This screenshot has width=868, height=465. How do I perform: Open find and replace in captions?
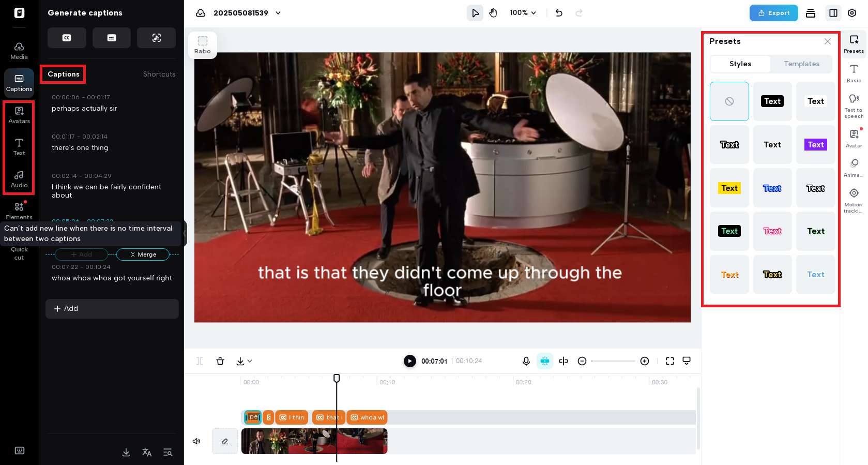167,452
